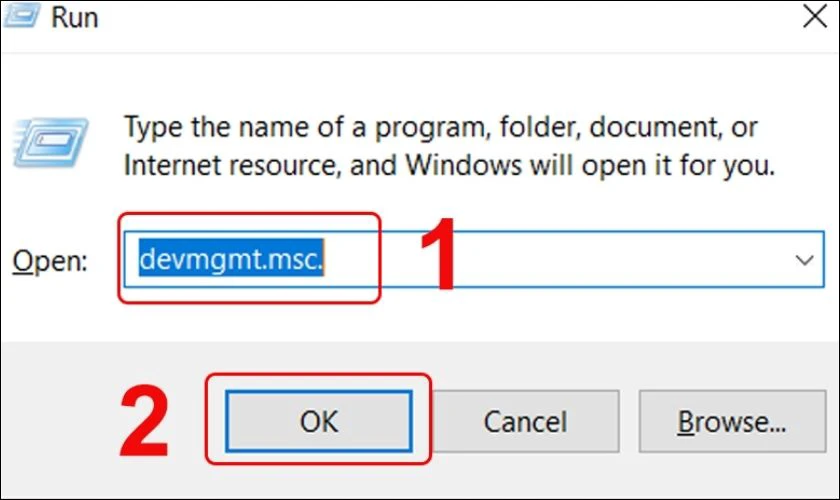Viewport: 840px width, 500px height.
Task: Cancel the Run dialog
Action: pos(525,422)
